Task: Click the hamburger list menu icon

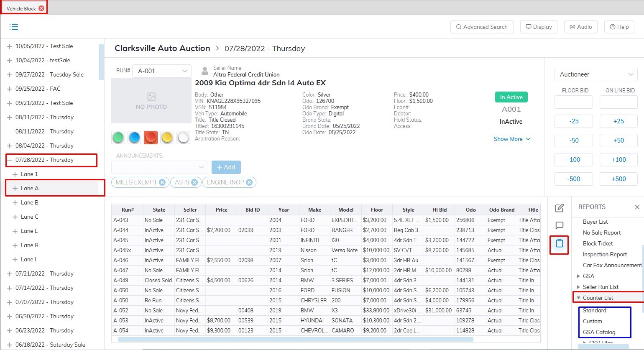Action: click(x=14, y=27)
